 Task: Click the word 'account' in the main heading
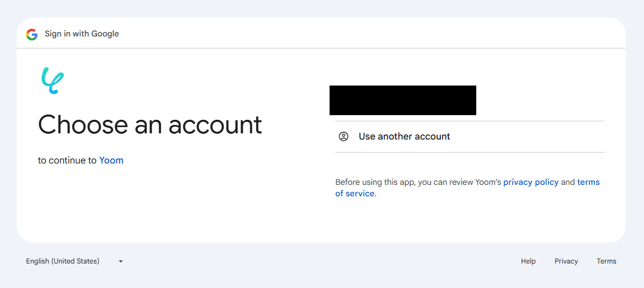215,125
